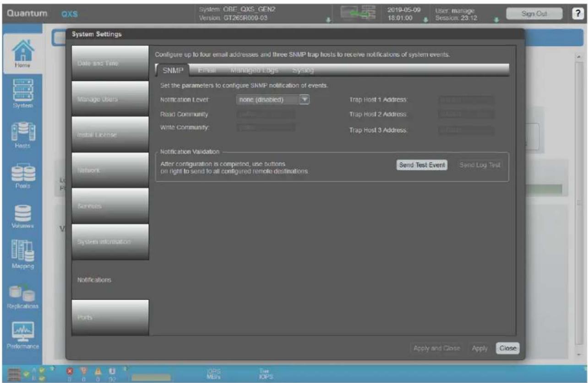Screen dimensions: 588x383
Task: Click the Trap Host 3 Address field
Action: [x=466, y=130]
